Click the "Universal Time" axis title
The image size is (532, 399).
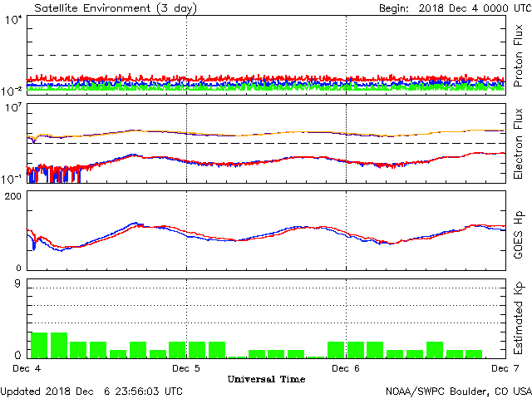(x=266, y=379)
